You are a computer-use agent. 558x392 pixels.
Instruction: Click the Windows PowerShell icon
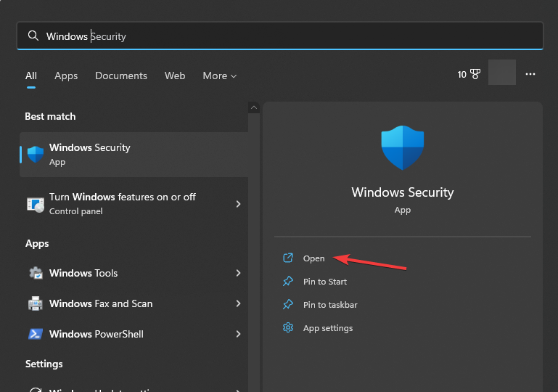click(36, 334)
